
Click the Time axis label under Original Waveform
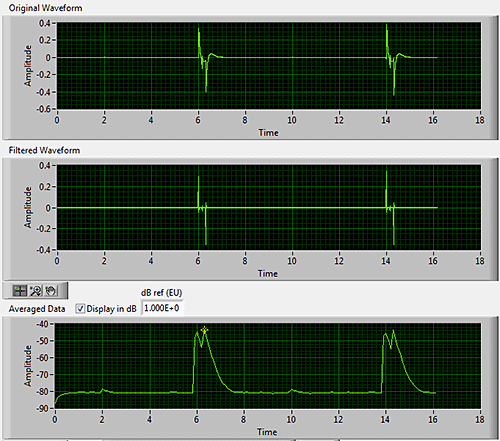pos(268,133)
